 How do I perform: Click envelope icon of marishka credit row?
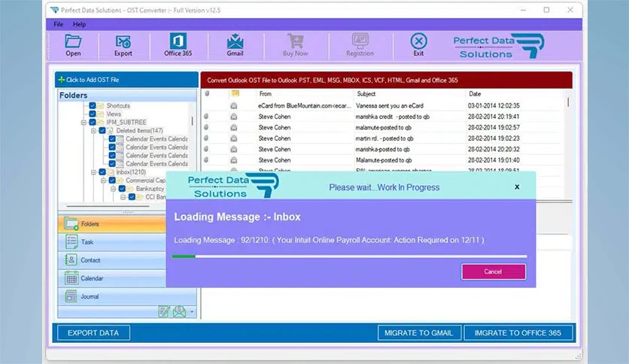(x=234, y=117)
